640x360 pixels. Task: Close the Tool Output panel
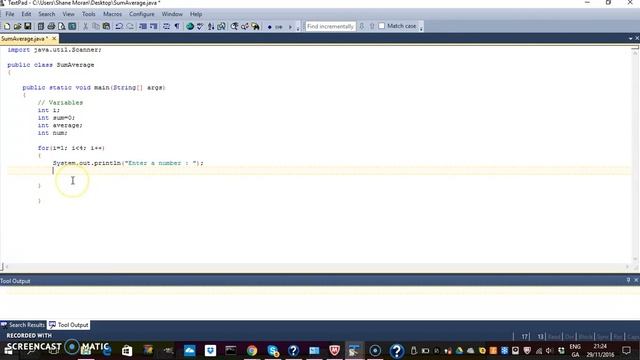pos(636,280)
